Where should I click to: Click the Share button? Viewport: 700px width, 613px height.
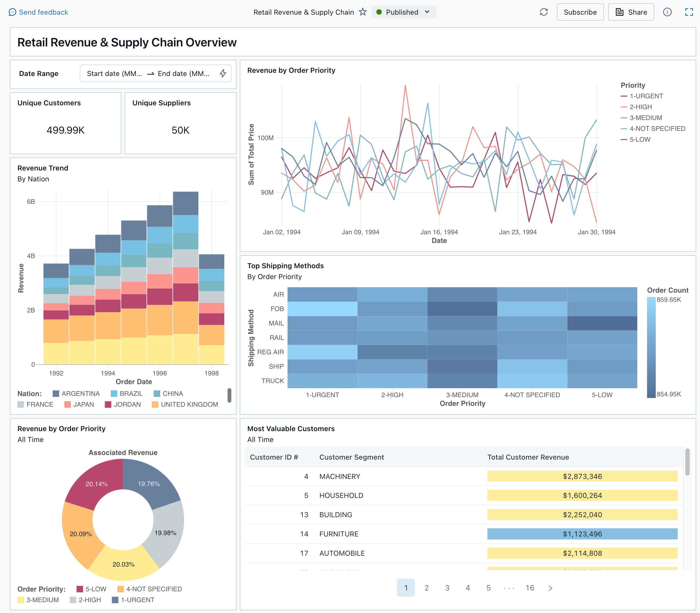[631, 11]
